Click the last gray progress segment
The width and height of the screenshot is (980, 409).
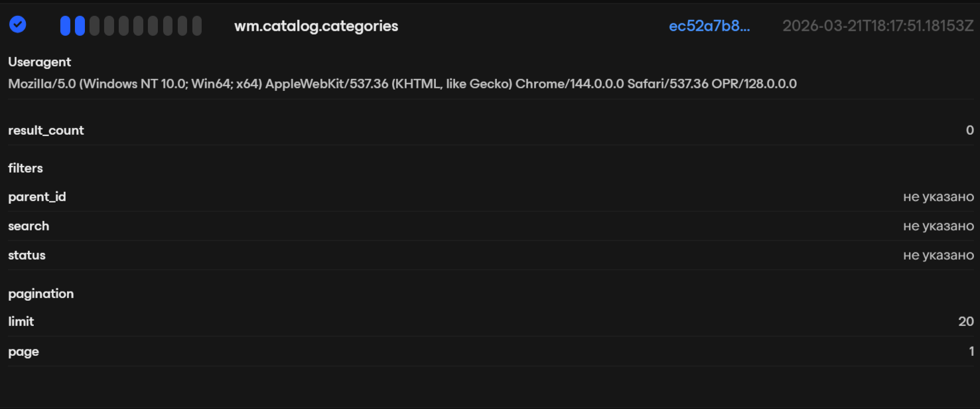pos(197,26)
